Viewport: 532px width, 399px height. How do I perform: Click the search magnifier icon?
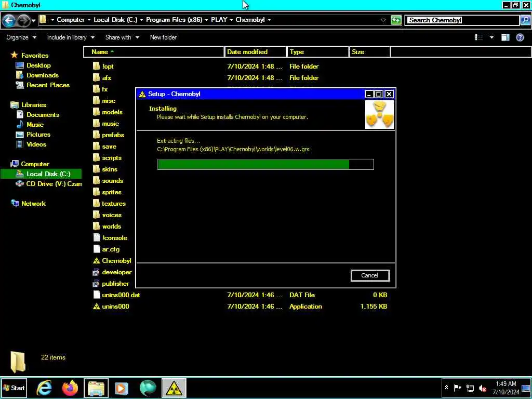(525, 20)
